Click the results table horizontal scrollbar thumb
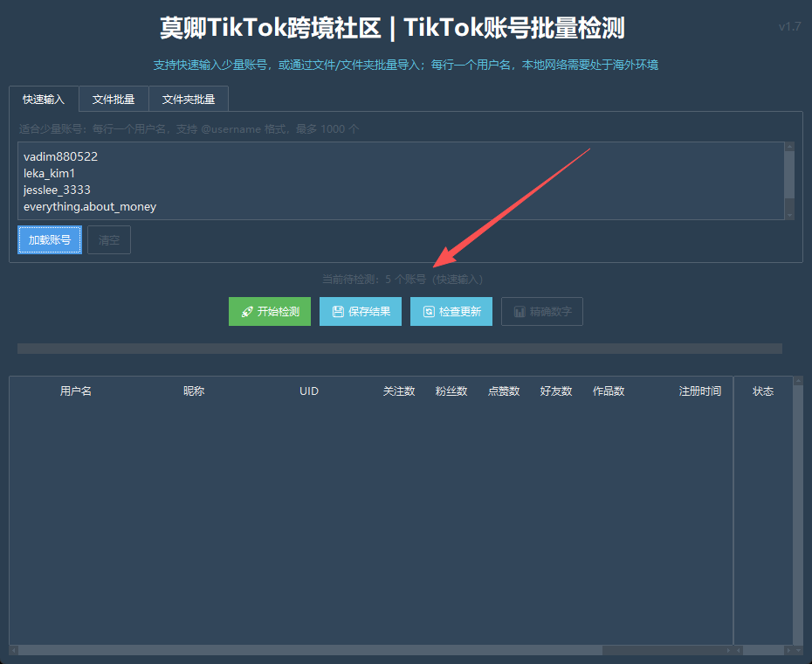 310,650
